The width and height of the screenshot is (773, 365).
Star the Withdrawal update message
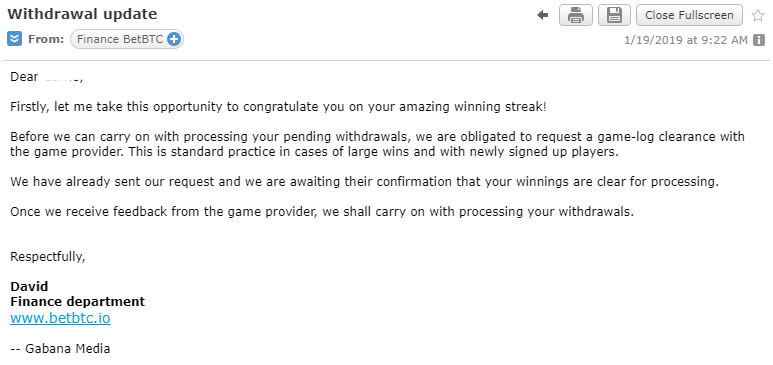click(758, 15)
